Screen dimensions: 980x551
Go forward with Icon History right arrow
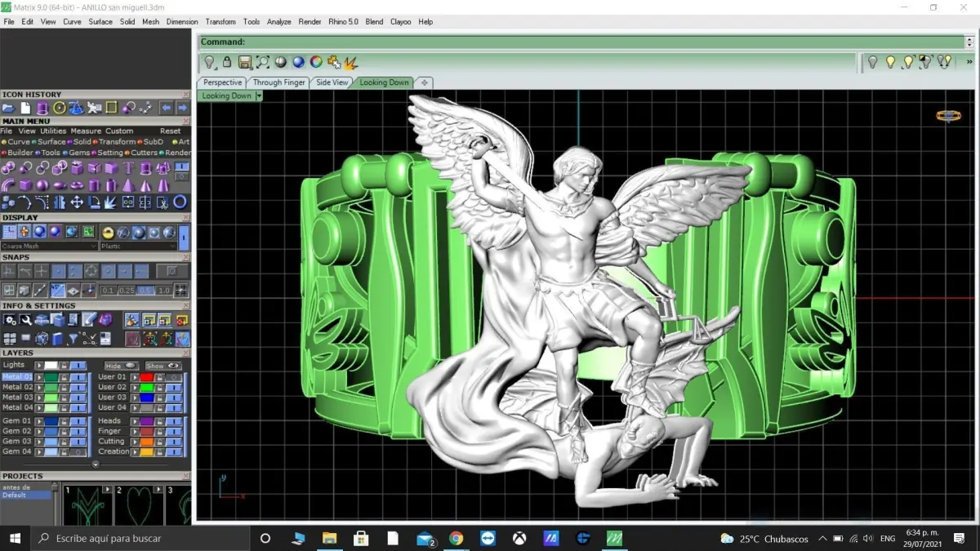click(x=182, y=108)
